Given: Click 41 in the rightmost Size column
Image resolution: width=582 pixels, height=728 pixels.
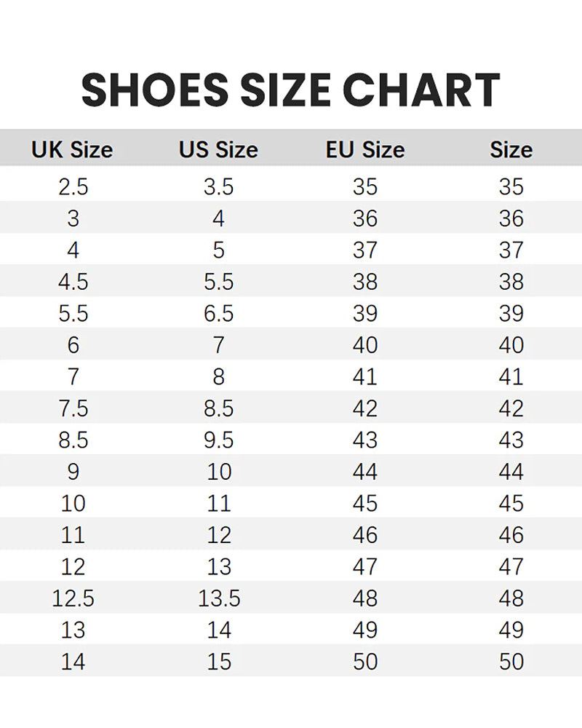Looking at the screenshot, I should click(511, 377).
